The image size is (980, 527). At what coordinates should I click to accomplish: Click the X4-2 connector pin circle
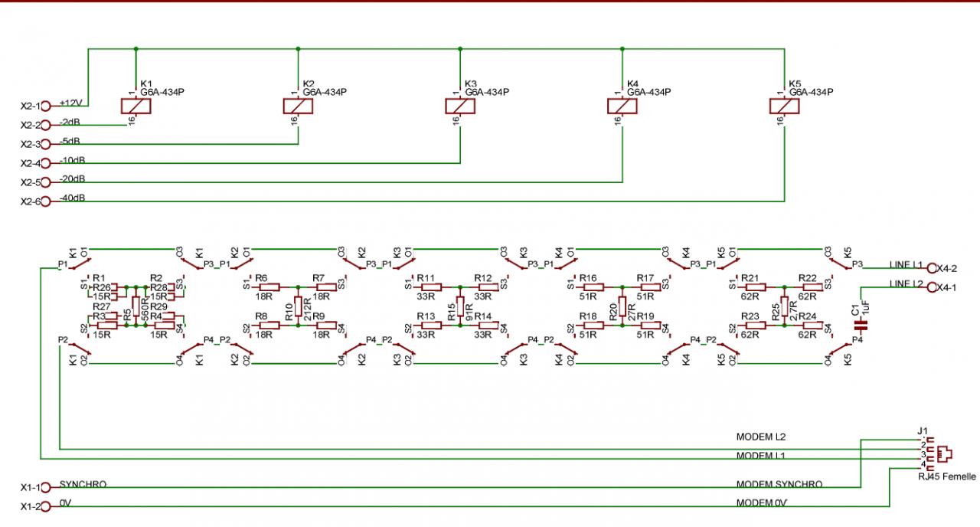pos(932,268)
